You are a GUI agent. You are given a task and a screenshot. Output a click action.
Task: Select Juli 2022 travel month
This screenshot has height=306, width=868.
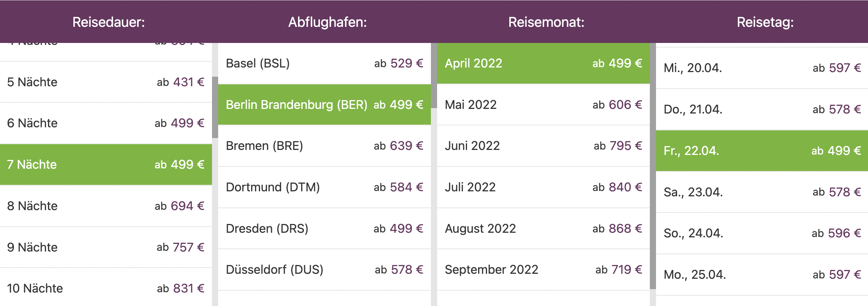point(543,187)
